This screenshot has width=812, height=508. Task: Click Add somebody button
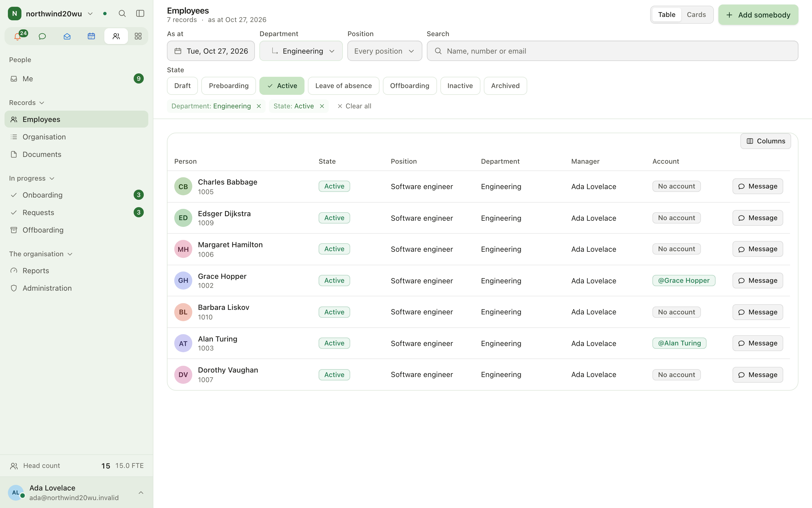click(x=758, y=15)
